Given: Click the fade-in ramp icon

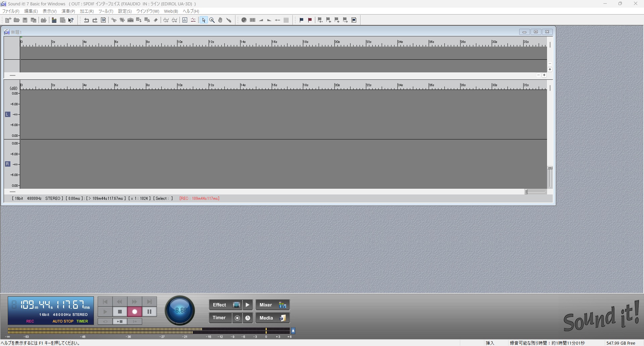Looking at the screenshot, I should click(261, 20).
